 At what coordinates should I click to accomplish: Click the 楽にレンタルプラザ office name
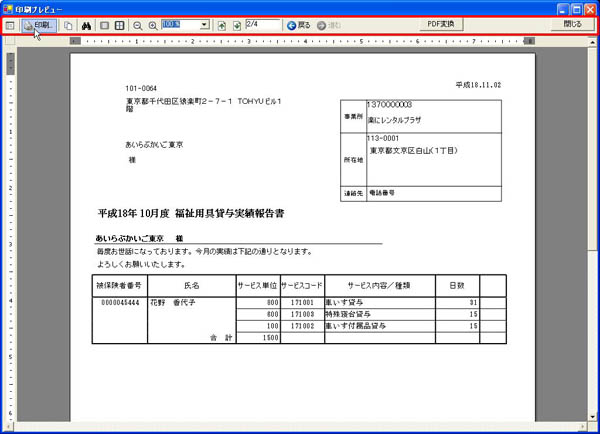click(x=395, y=120)
